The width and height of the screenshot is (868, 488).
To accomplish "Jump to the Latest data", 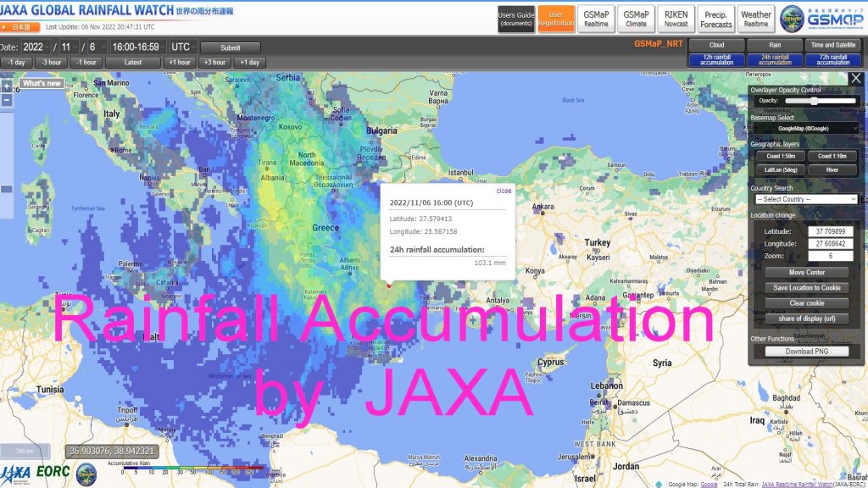I will (x=133, y=63).
